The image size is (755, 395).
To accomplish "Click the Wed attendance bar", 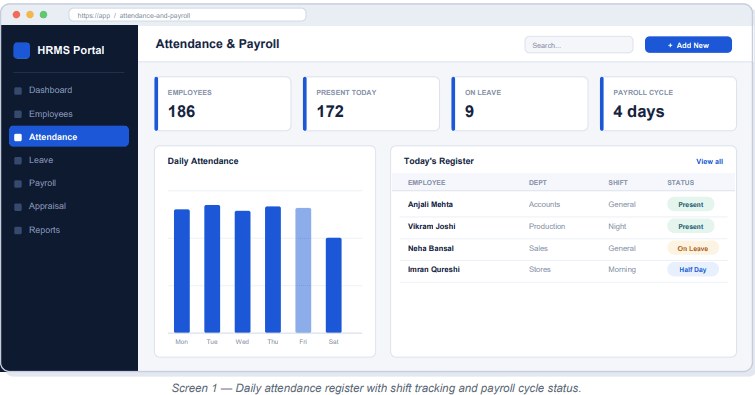I will coord(242,272).
